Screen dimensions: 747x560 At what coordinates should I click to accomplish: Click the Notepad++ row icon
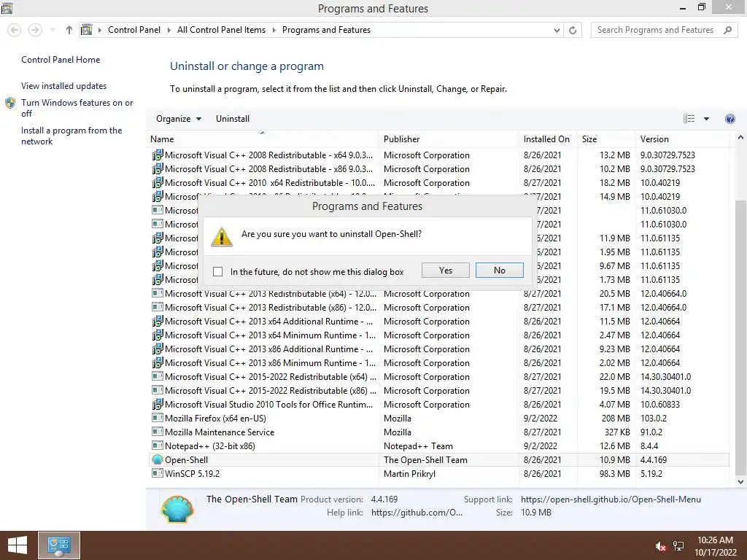click(158, 446)
